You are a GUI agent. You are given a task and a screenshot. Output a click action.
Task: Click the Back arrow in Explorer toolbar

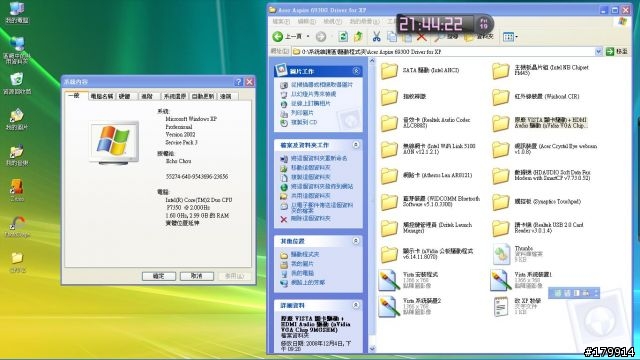coord(278,37)
